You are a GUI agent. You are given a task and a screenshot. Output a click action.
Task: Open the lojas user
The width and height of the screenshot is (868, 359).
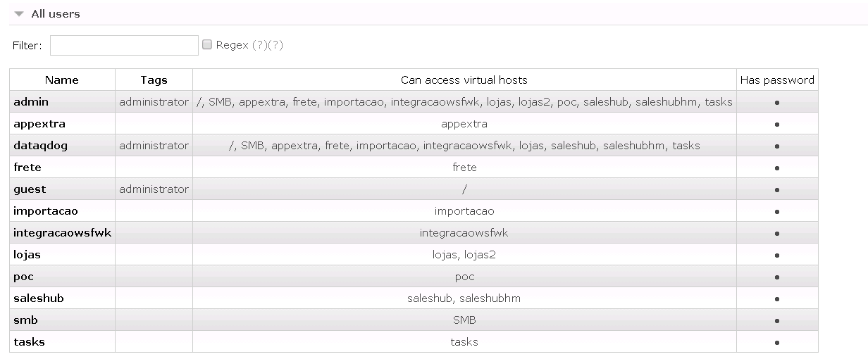point(27,254)
